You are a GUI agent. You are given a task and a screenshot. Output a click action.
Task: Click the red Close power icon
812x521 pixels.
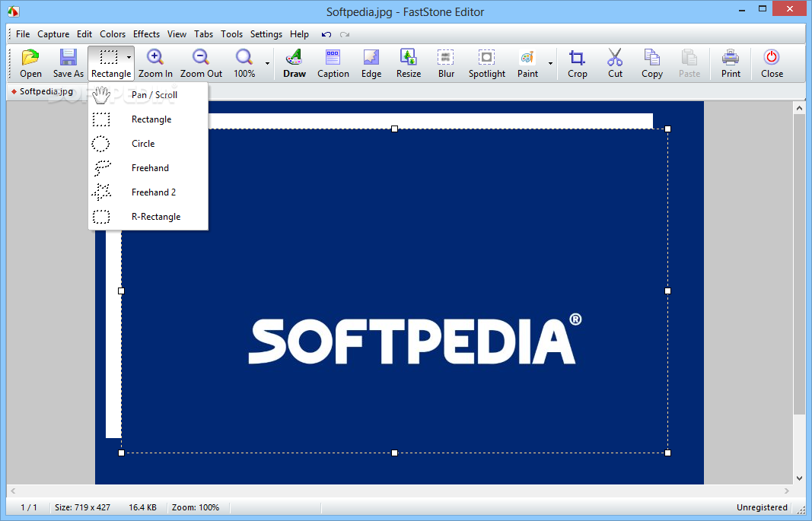[772, 57]
